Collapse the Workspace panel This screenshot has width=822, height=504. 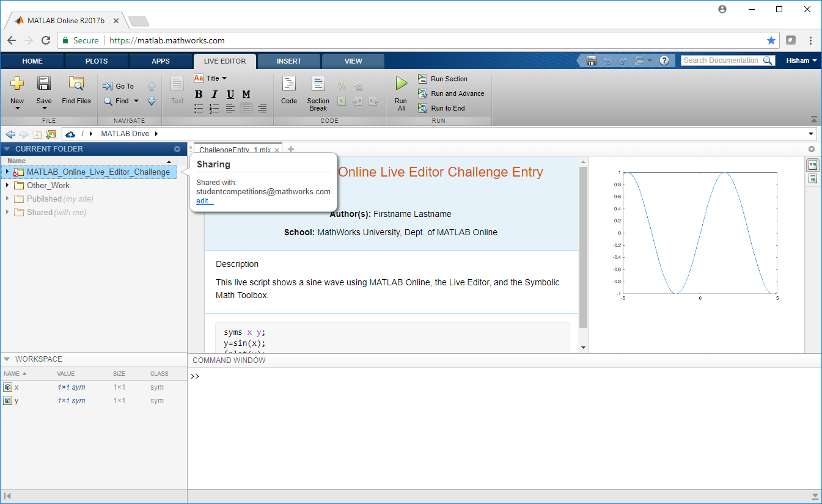pyautogui.click(x=7, y=359)
